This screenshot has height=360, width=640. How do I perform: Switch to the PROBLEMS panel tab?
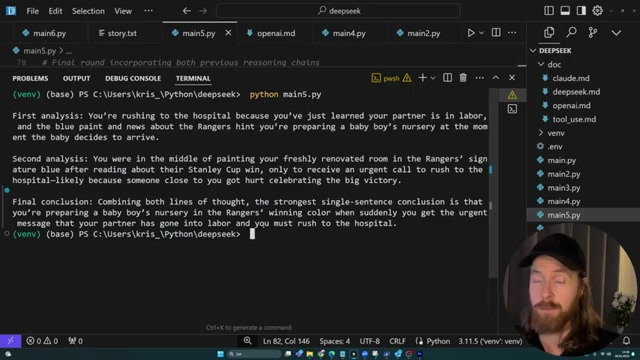[x=30, y=78]
